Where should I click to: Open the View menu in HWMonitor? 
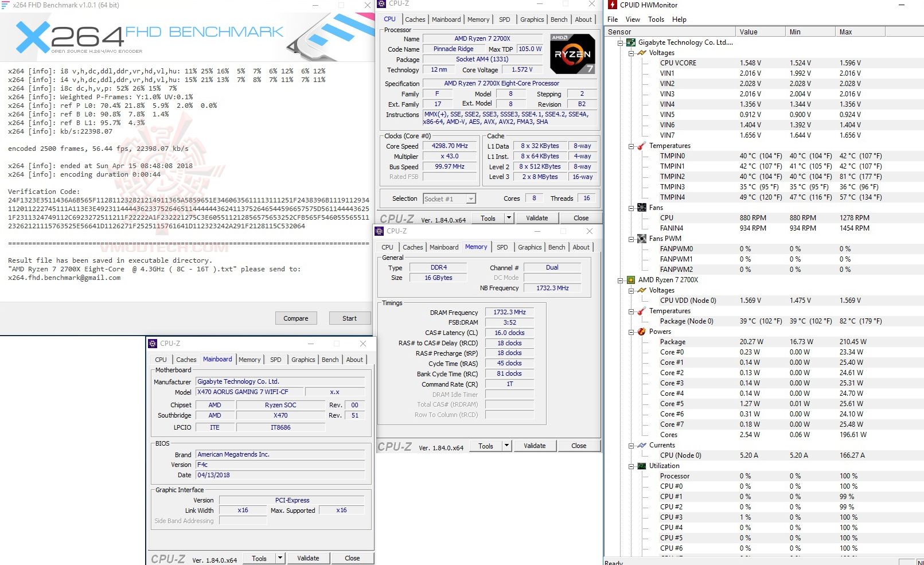(633, 20)
